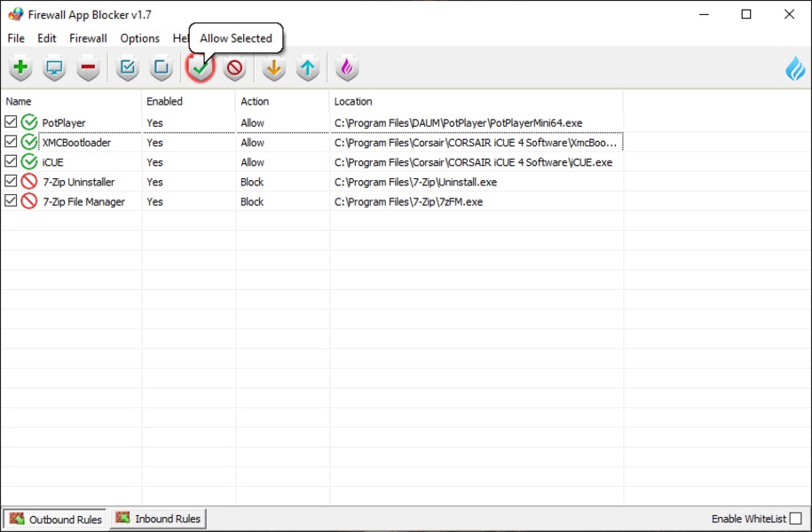Click the green plus Add Application icon
812x532 pixels.
pyautogui.click(x=20, y=67)
